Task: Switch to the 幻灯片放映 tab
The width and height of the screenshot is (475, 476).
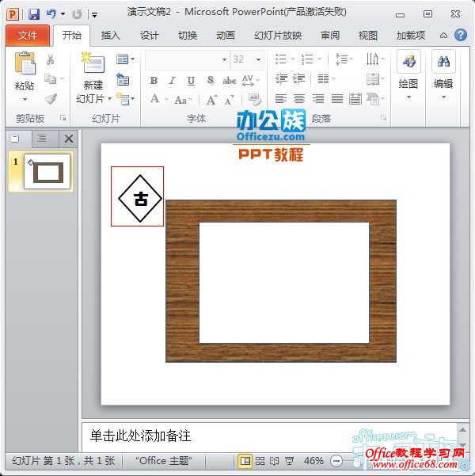Action: [x=278, y=36]
